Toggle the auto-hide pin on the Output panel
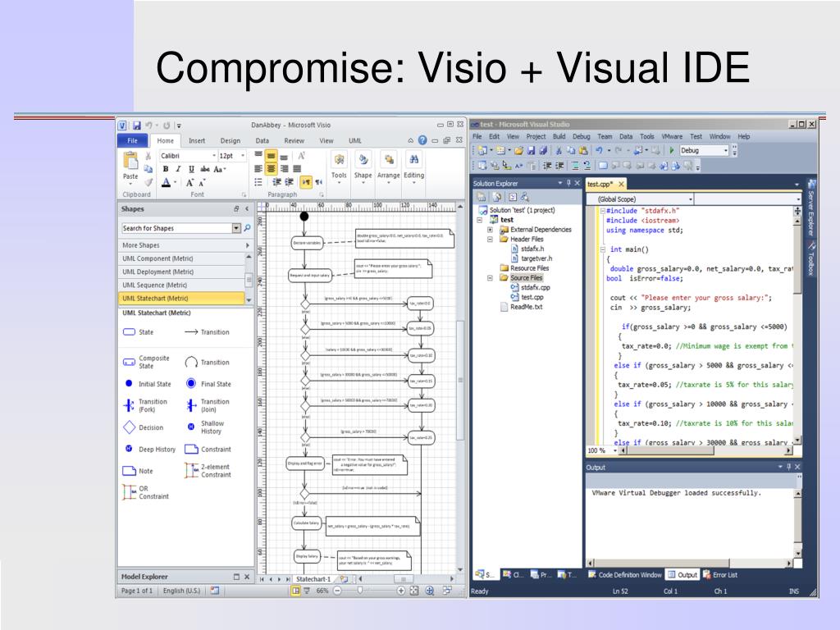The image size is (840, 630). click(x=788, y=467)
